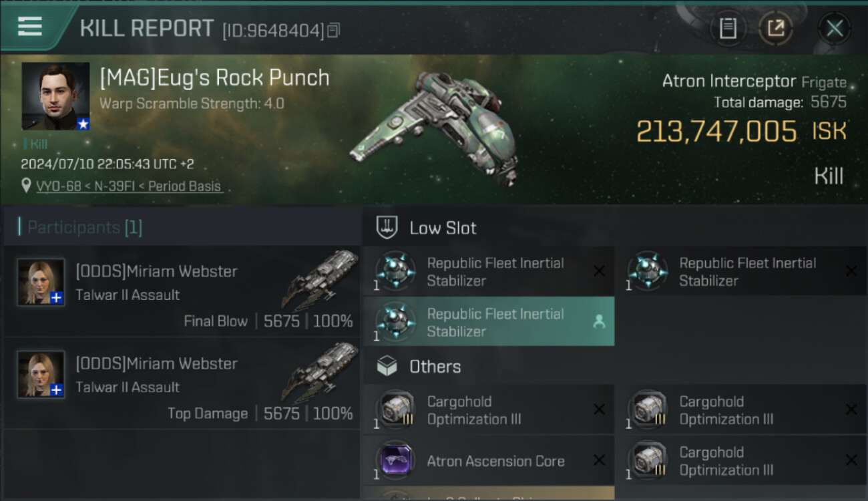868x501 pixels.
Task: Click the Atron Interceptor ship name
Action: (x=728, y=81)
